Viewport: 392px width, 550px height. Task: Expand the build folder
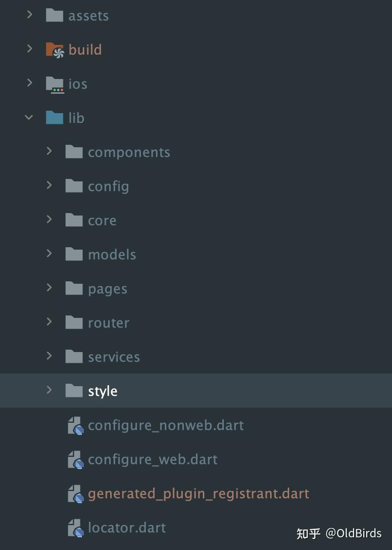point(29,49)
